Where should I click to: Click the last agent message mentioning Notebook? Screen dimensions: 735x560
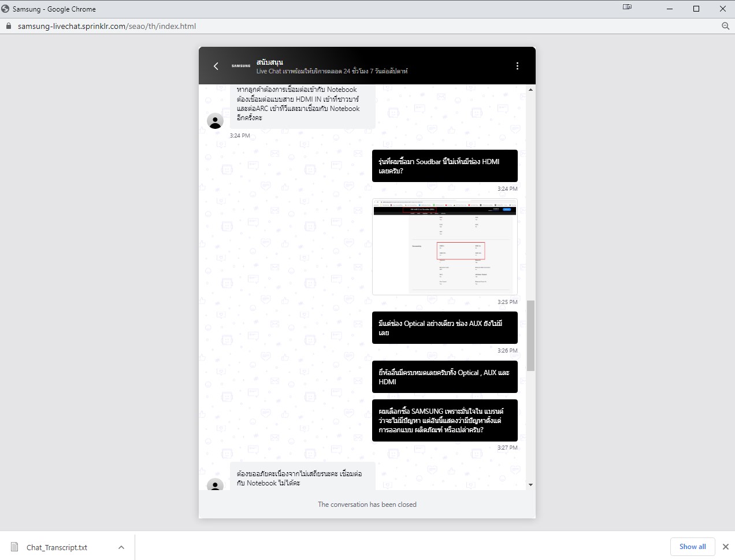(303, 476)
